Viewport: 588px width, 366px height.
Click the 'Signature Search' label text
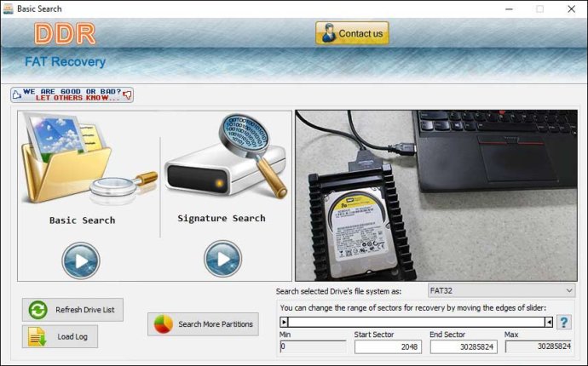click(222, 218)
